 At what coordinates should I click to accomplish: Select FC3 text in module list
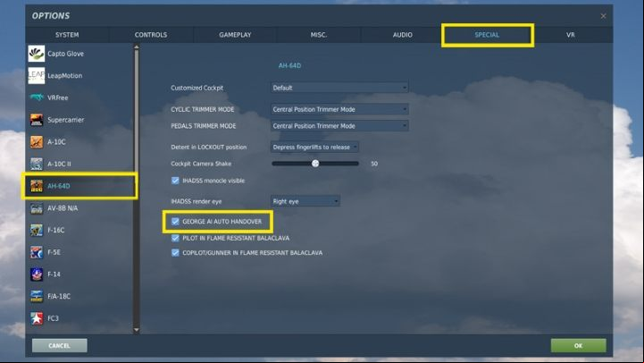tap(53, 318)
